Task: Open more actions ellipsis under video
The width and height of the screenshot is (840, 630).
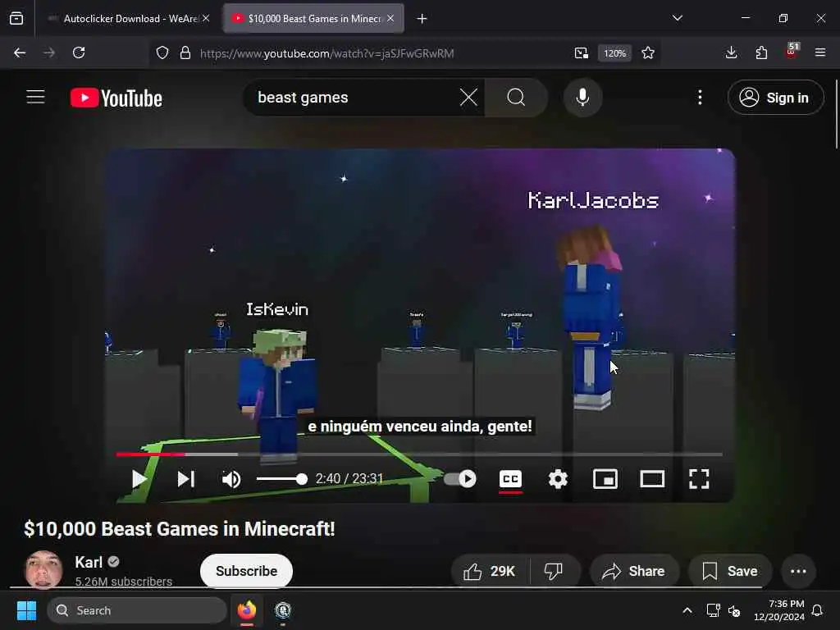Action: tap(798, 572)
